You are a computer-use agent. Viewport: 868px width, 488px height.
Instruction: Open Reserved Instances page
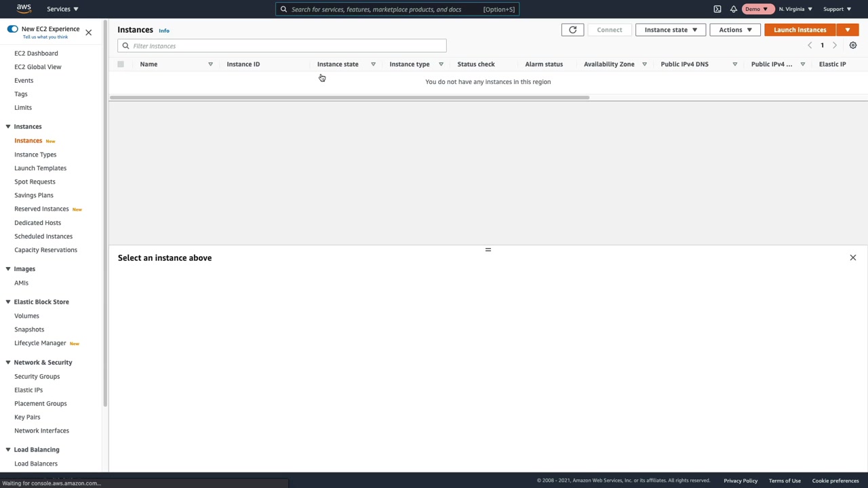(41, 209)
